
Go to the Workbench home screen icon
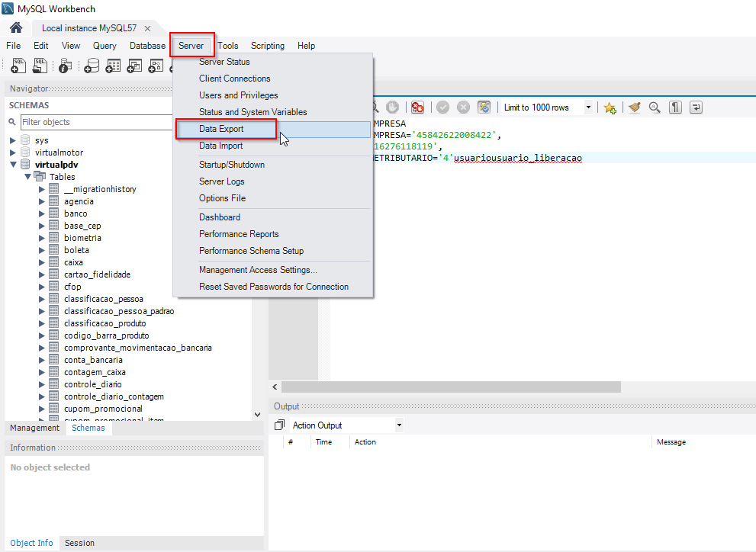[16, 28]
